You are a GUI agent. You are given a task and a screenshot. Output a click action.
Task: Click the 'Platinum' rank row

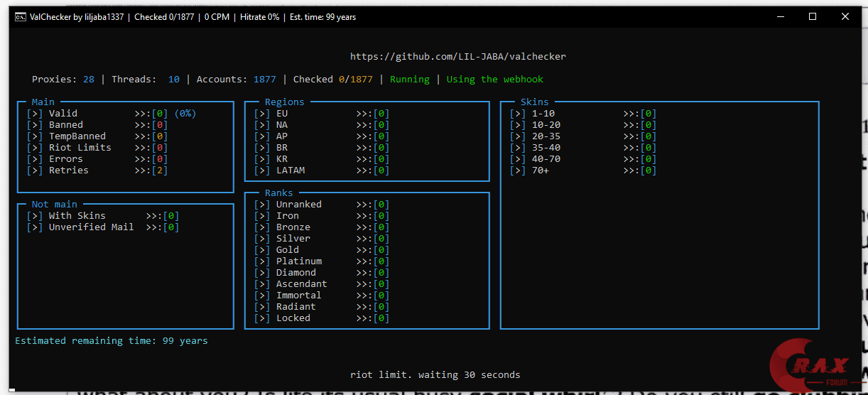pos(322,261)
